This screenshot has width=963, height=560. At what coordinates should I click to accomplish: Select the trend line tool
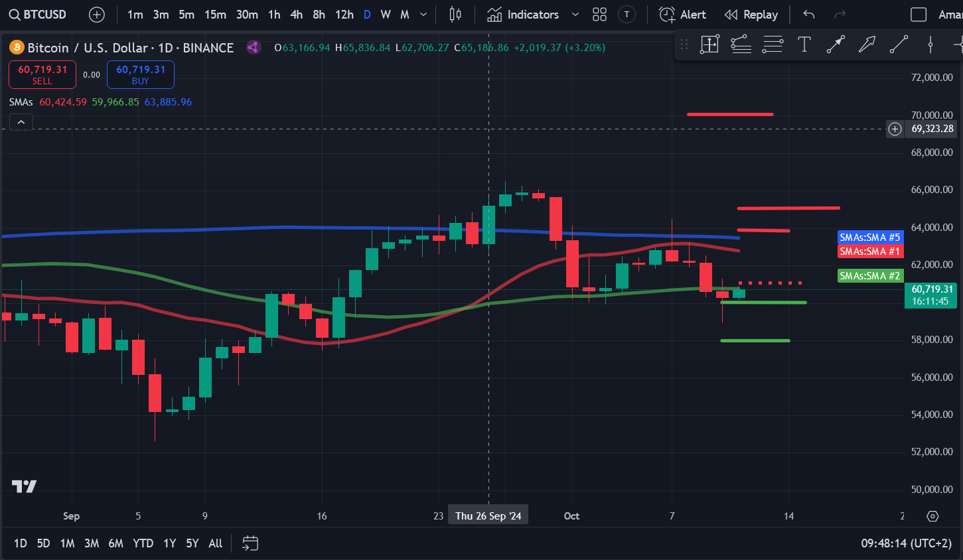899,44
